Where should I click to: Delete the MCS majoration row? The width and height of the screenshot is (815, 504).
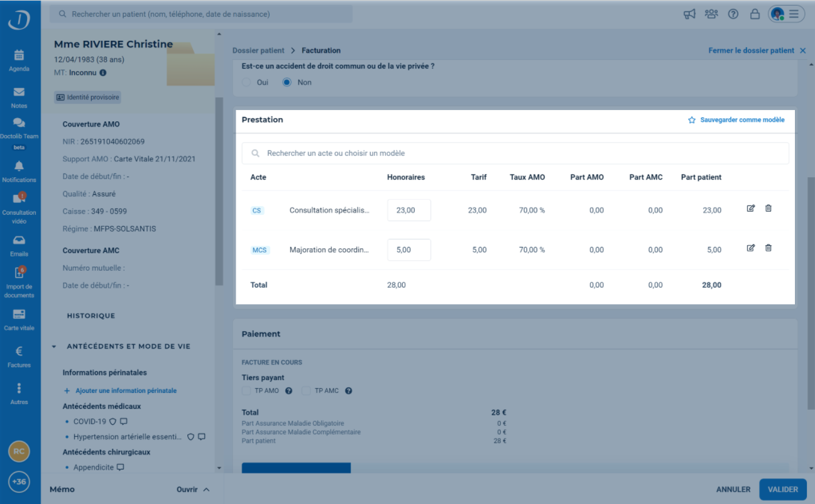[x=768, y=248]
